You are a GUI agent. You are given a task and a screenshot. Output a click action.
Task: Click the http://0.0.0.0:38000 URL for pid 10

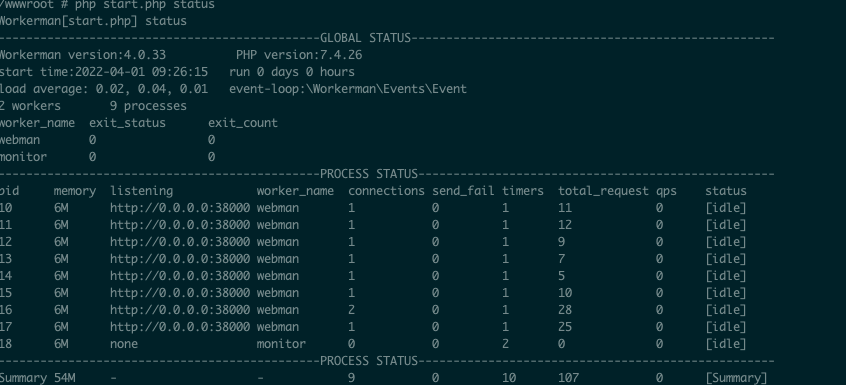click(180, 208)
